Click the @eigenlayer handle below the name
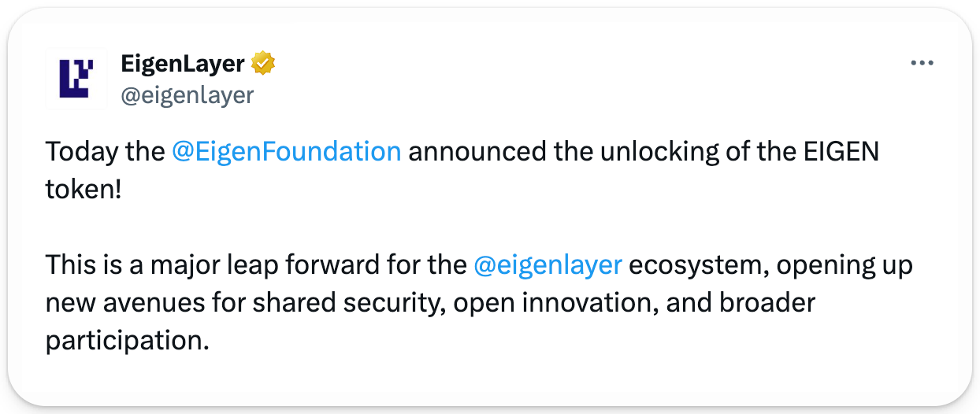The image size is (980, 414). [187, 95]
